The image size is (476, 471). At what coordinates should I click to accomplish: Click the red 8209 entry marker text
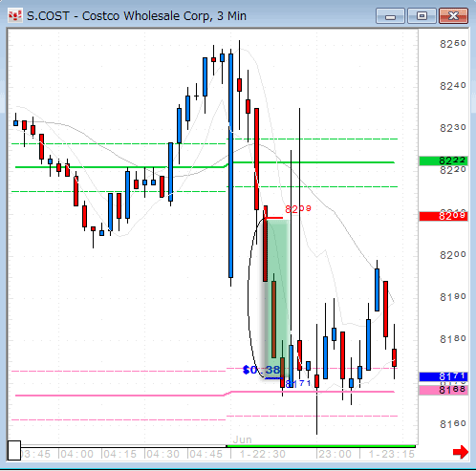(x=298, y=209)
